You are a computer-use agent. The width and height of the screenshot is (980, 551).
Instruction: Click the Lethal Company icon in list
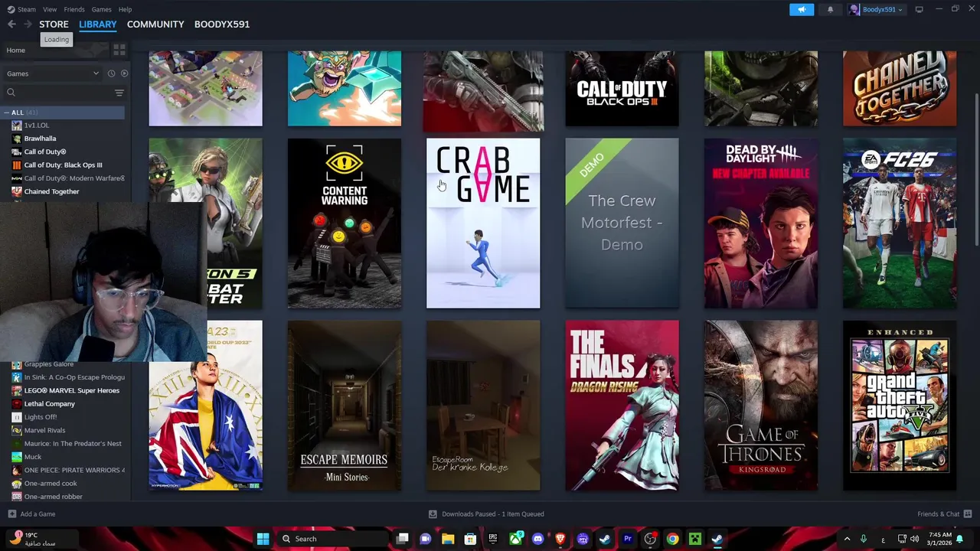[17, 403]
